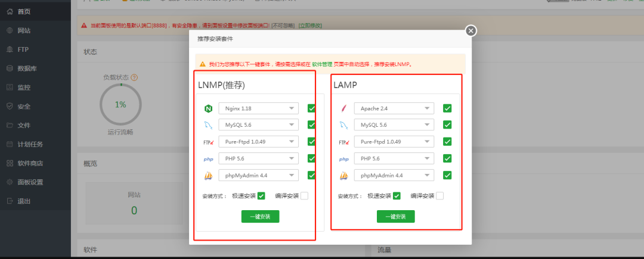Click the FTP icon in LNMP list
Image resolution: width=644 pixels, height=259 pixels.
tap(208, 142)
